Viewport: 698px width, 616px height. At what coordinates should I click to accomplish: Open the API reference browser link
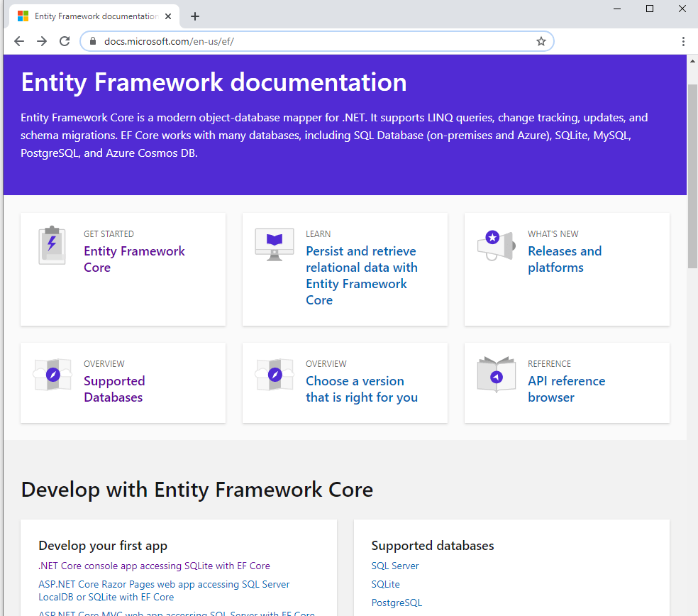click(566, 389)
